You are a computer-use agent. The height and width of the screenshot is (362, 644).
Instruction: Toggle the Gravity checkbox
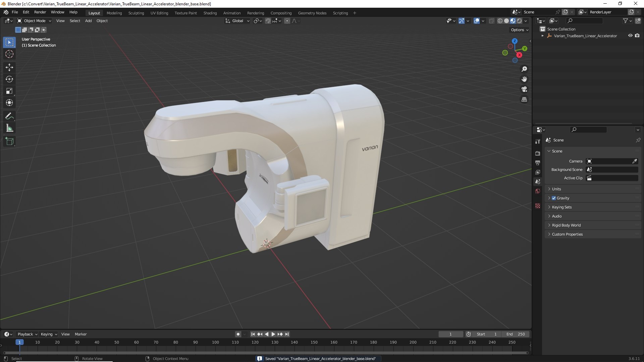tap(554, 198)
